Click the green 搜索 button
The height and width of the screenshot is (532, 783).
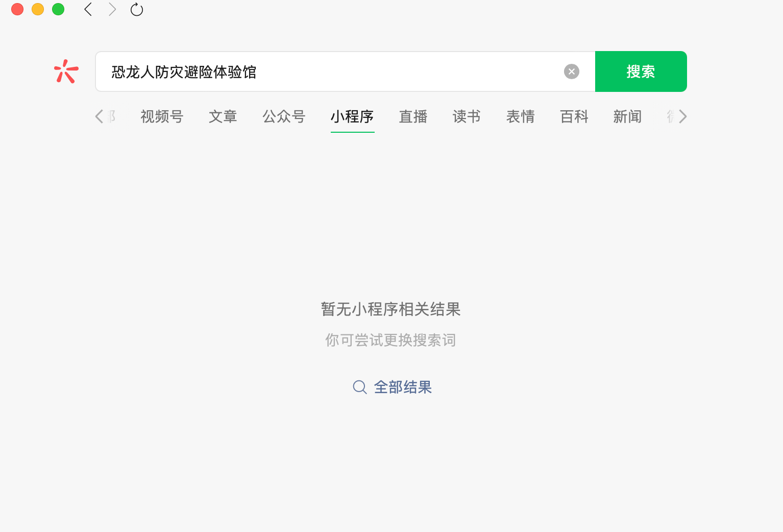(641, 71)
